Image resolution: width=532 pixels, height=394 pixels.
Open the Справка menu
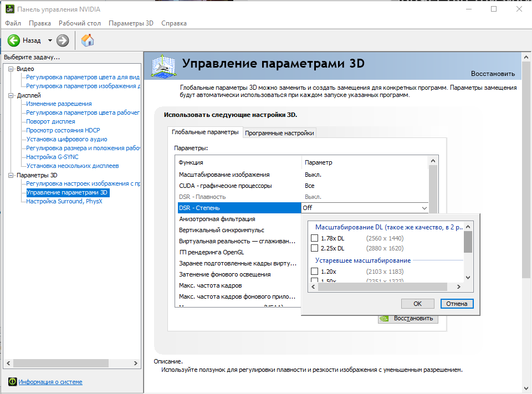174,23
